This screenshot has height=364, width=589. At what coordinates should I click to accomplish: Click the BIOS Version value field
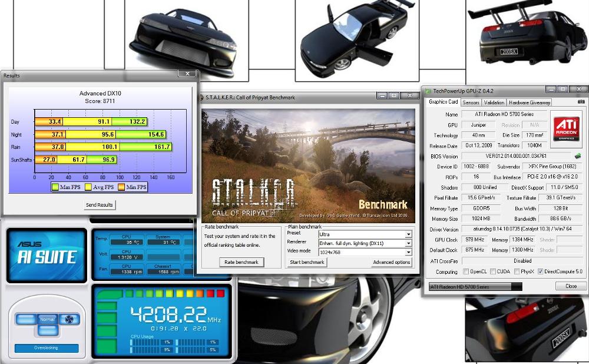(x=516, y=156)
